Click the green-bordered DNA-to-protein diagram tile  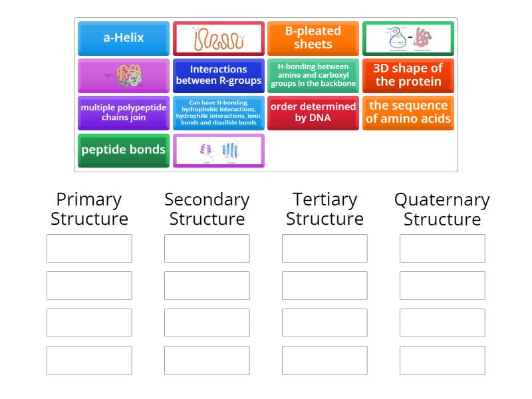[x=408, y=38]
